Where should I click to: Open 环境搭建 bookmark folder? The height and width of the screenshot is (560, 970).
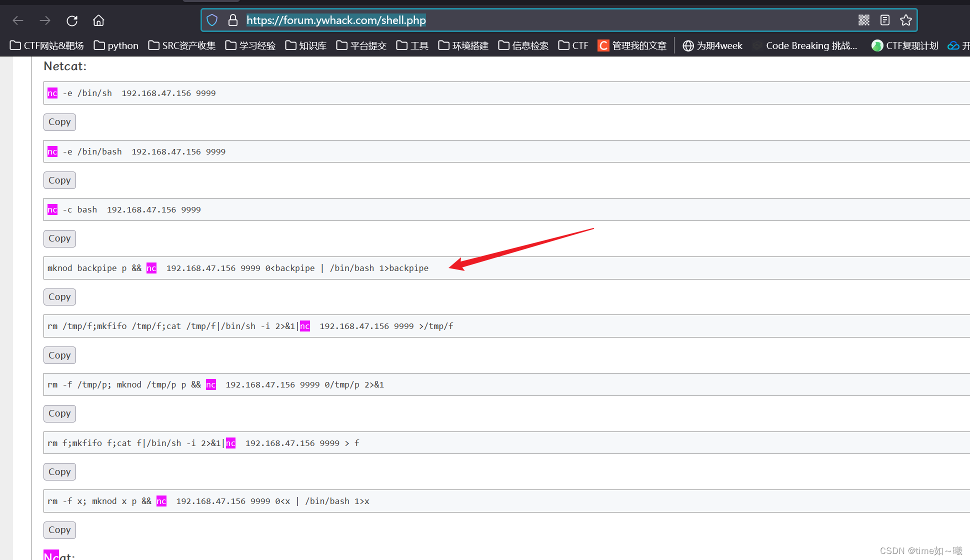tap(463, 45)
